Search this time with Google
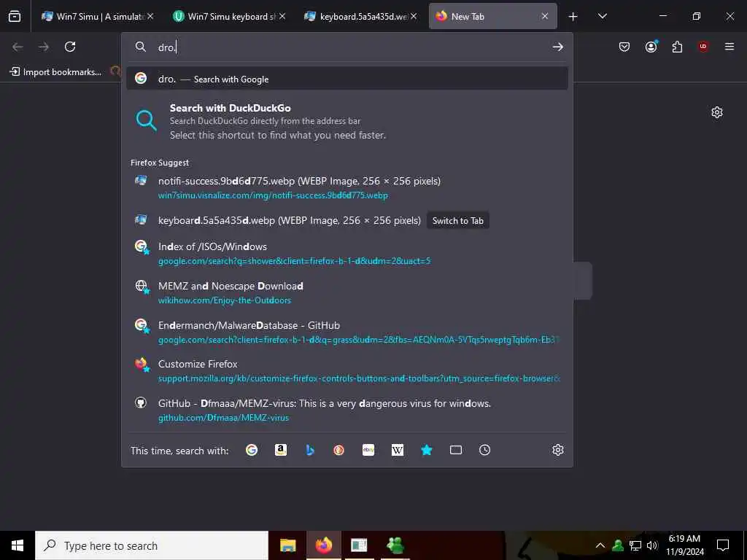 point(252,450)
